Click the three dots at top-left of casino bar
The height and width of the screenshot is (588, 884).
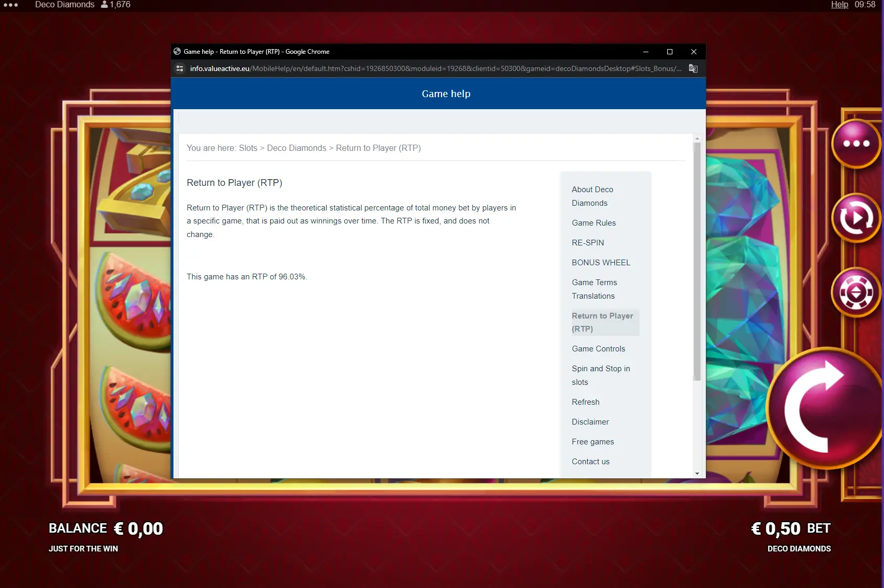click(10, 5)
